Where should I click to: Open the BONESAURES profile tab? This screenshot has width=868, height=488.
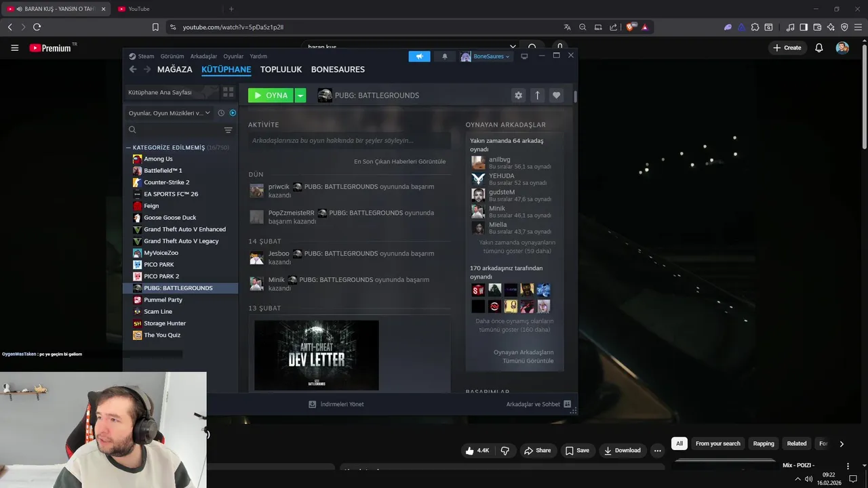point(338,69)
